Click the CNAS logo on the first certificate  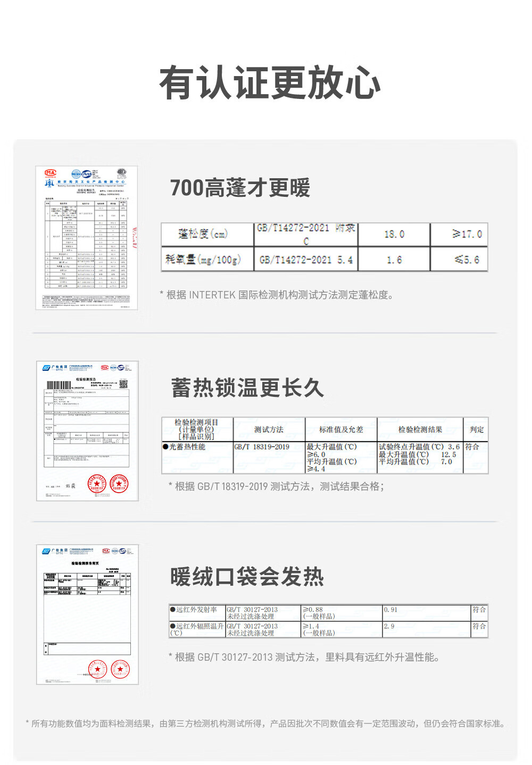click(86, 173)
